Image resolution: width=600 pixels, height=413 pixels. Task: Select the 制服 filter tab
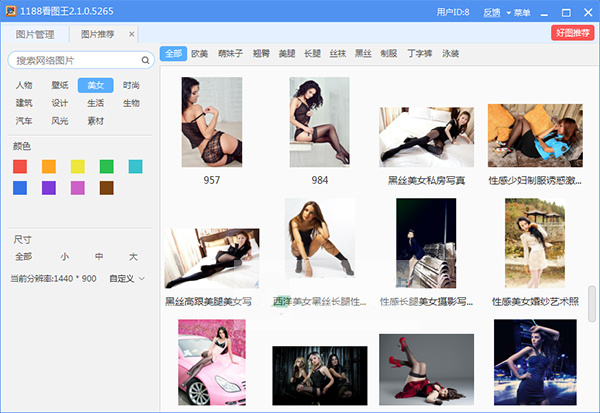point(389,54)
